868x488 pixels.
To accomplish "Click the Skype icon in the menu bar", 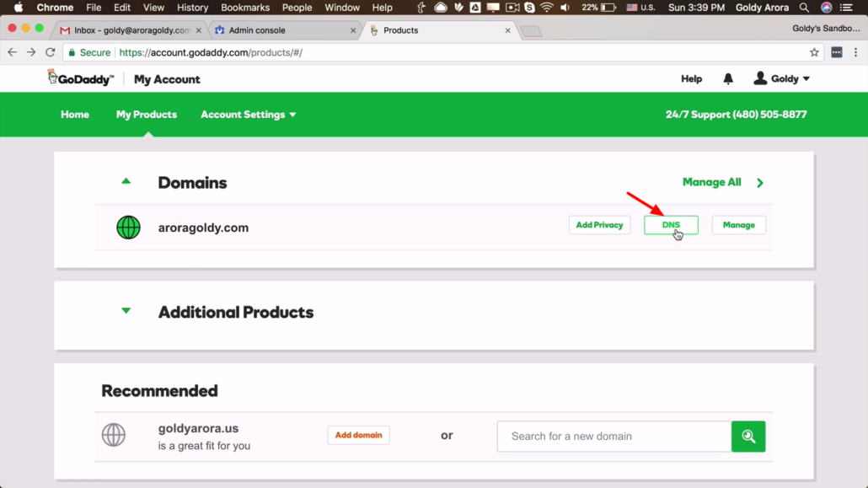I will coord(530,8).
